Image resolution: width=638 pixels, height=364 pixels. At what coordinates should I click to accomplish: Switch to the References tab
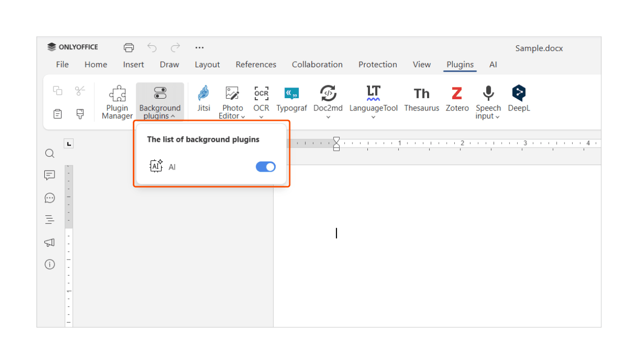pyautogui.click(x=256, y=64)
